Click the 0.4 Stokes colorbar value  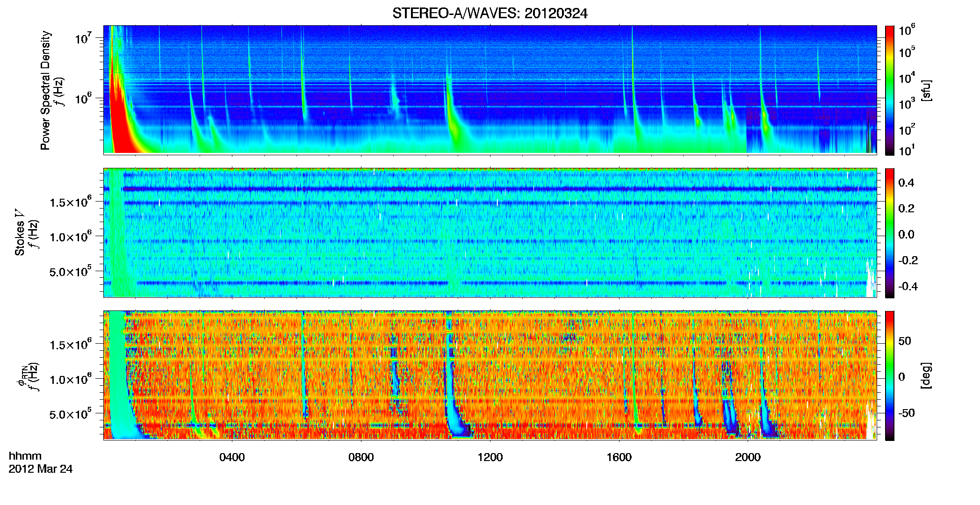coord(906,183)
